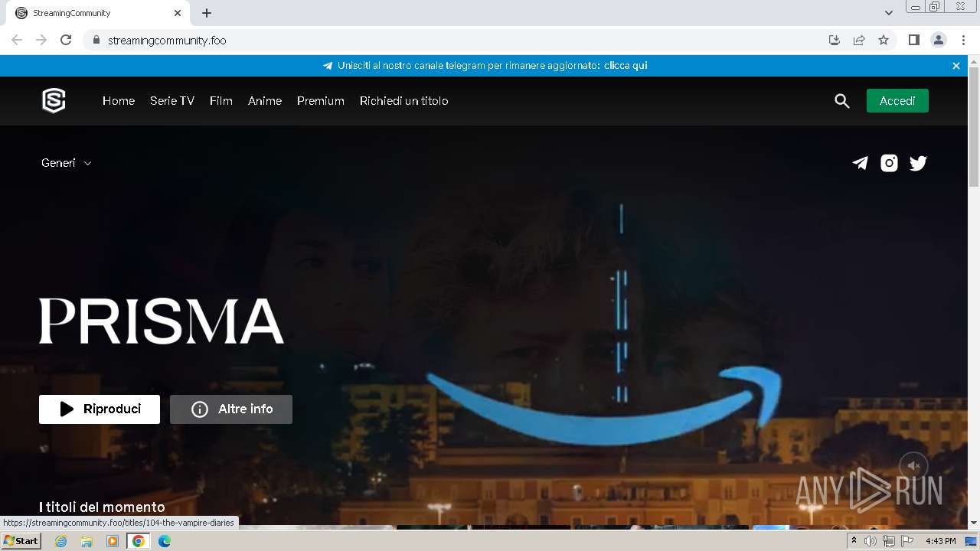Click the taskbar clock showing 4:43 PM

[941, 541]
